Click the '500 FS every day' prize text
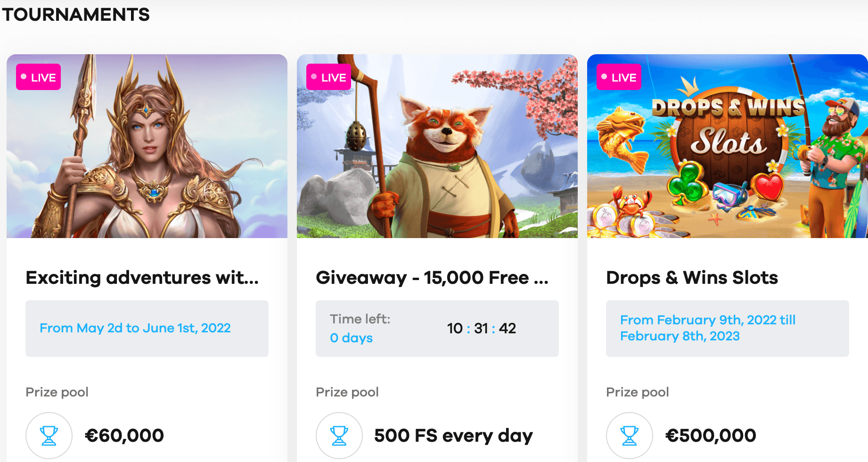Image resolution: width=868 pixels, height=462 pixels. (x=453, y=436)
